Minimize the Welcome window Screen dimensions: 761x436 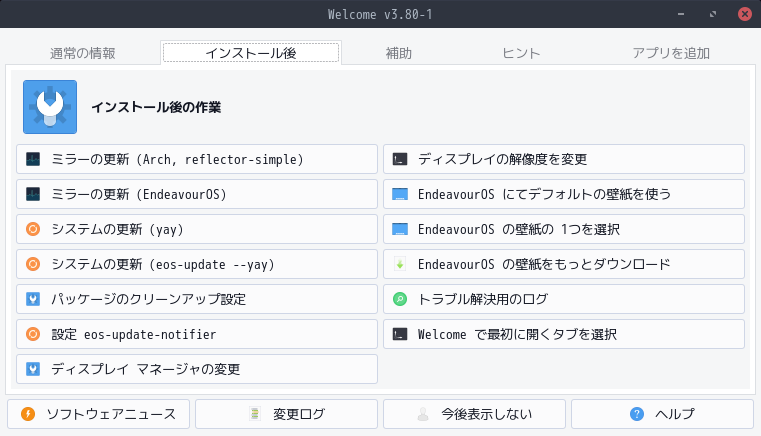[681, 14]
